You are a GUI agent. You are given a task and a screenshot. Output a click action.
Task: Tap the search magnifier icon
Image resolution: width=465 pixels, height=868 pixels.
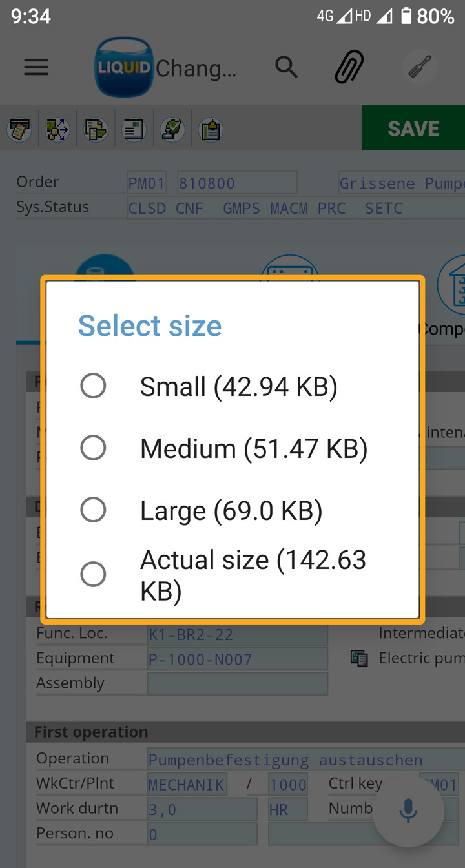tap(286, 67)
